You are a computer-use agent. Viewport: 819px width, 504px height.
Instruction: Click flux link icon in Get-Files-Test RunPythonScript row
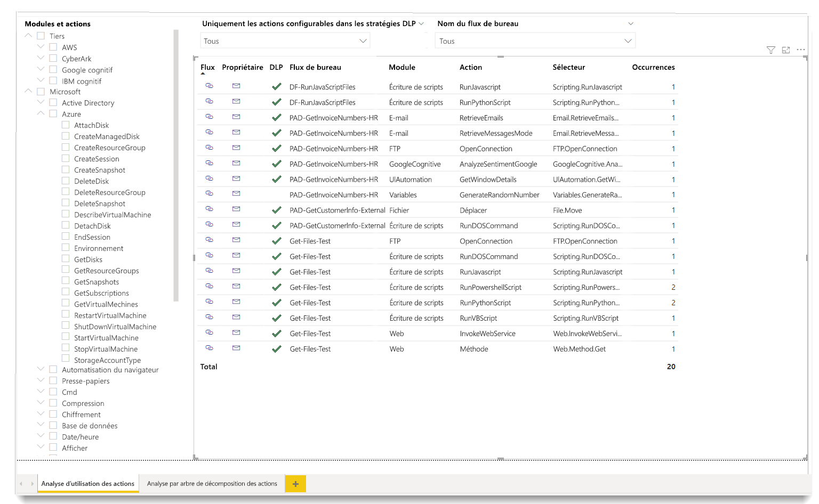click(x=209, y=302)
